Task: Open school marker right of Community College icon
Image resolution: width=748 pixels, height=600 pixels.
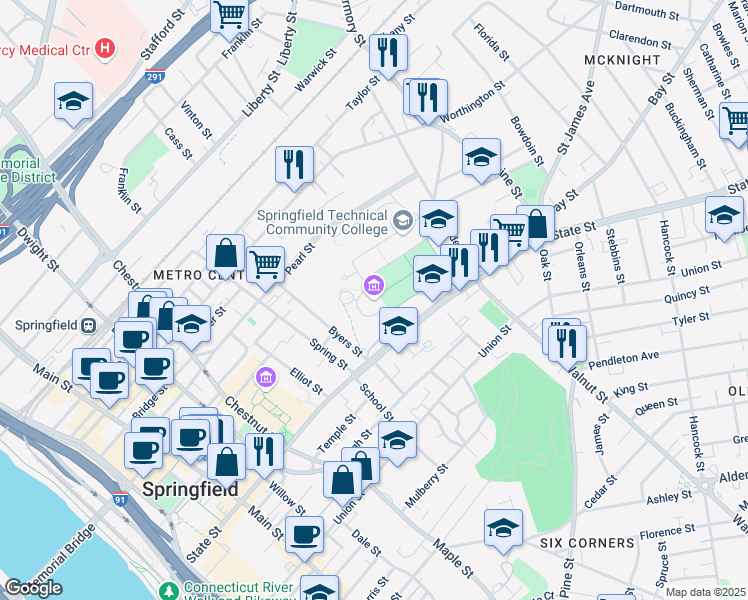Action: pos(438,219)
